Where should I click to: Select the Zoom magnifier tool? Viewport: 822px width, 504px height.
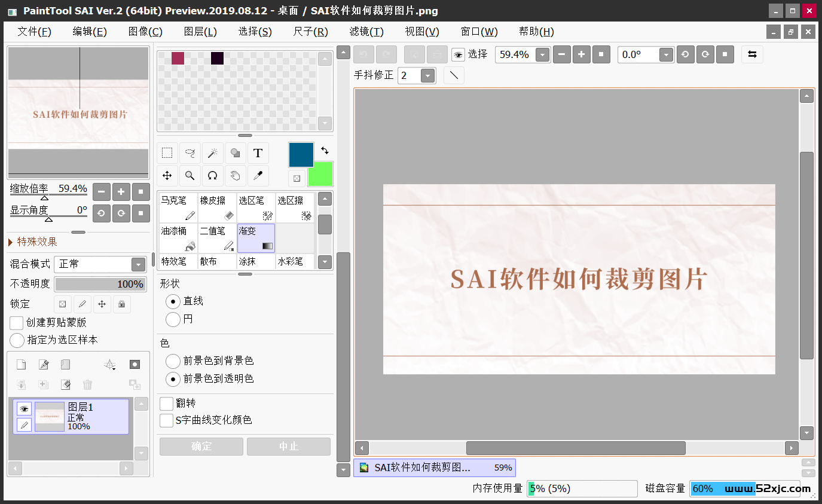pyautogui.click(x=190, y=176)
